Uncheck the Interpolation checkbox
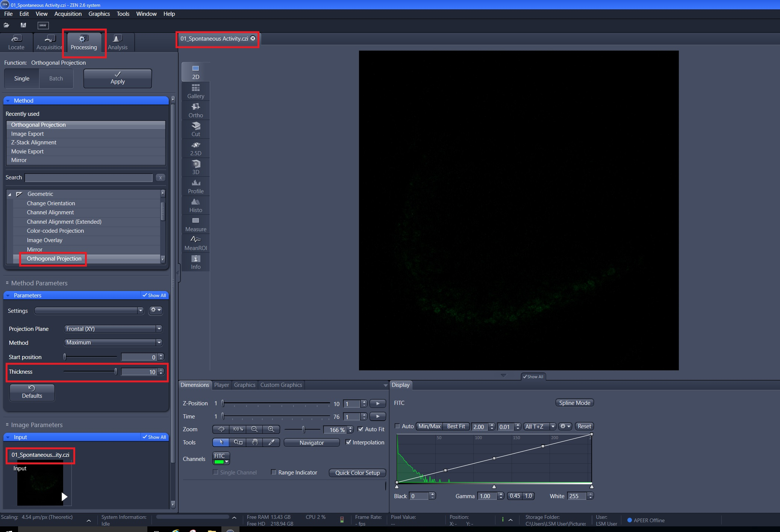The height and width of the screenshot is (532, 780). (348, 442)
